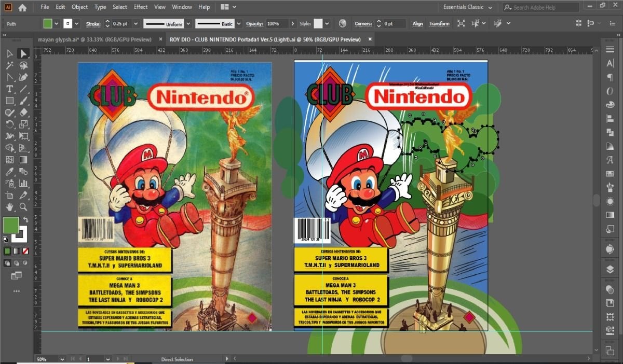
Task: Activate the Zoom tool
Action: (x=23, y=207)
